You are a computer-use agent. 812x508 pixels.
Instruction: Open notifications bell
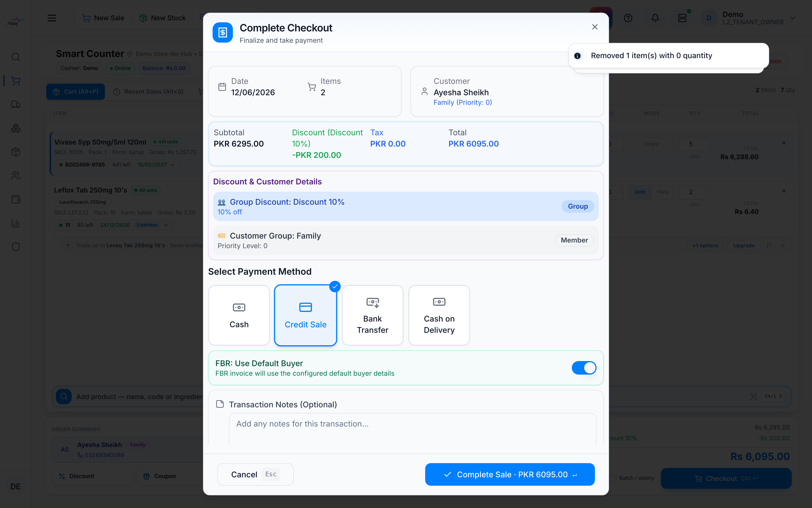655,18
